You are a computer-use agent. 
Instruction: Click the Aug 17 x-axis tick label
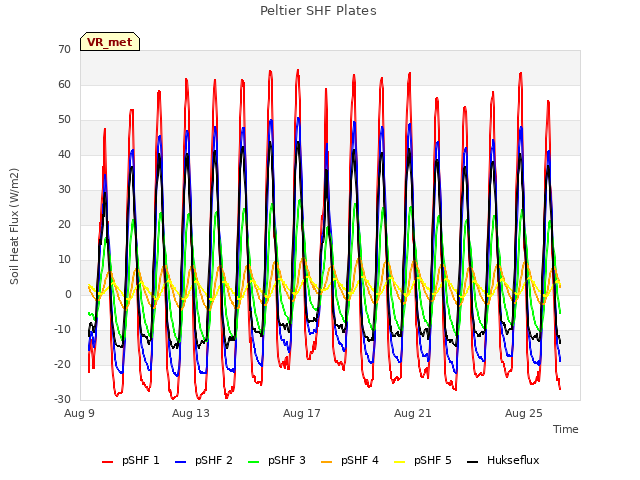pos(302,413)
